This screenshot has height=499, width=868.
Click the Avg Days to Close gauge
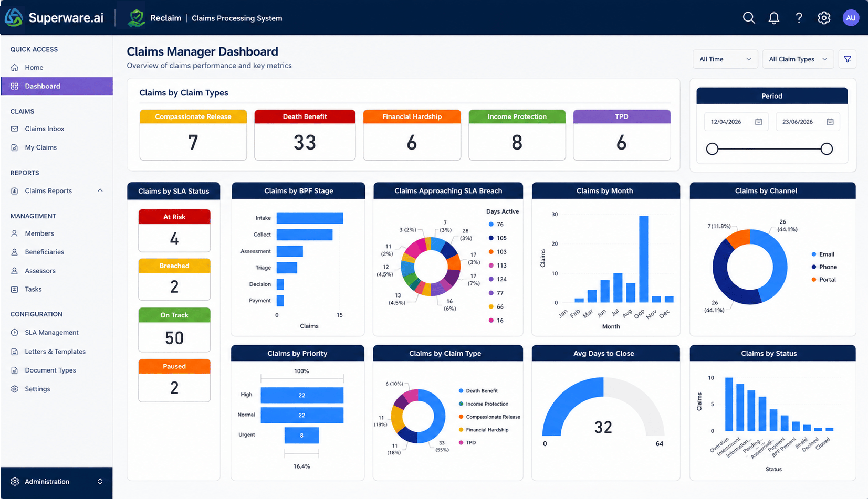[x=603, y=407]
